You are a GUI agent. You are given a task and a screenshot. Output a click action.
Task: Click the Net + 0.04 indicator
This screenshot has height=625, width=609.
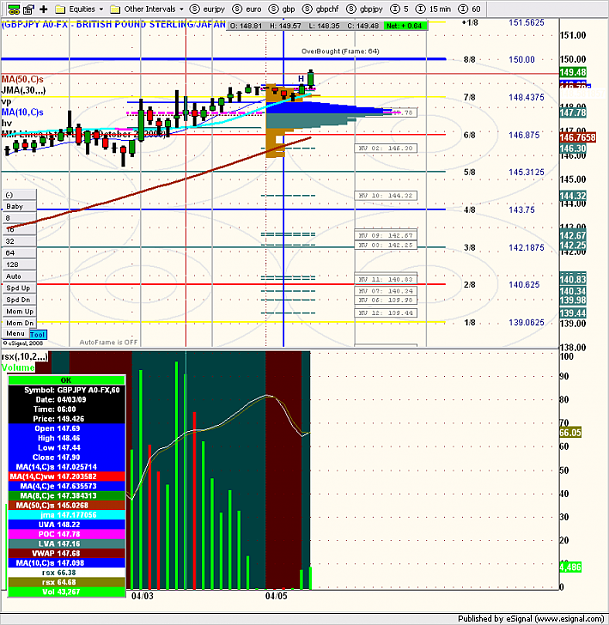click(x=404, y=26)
